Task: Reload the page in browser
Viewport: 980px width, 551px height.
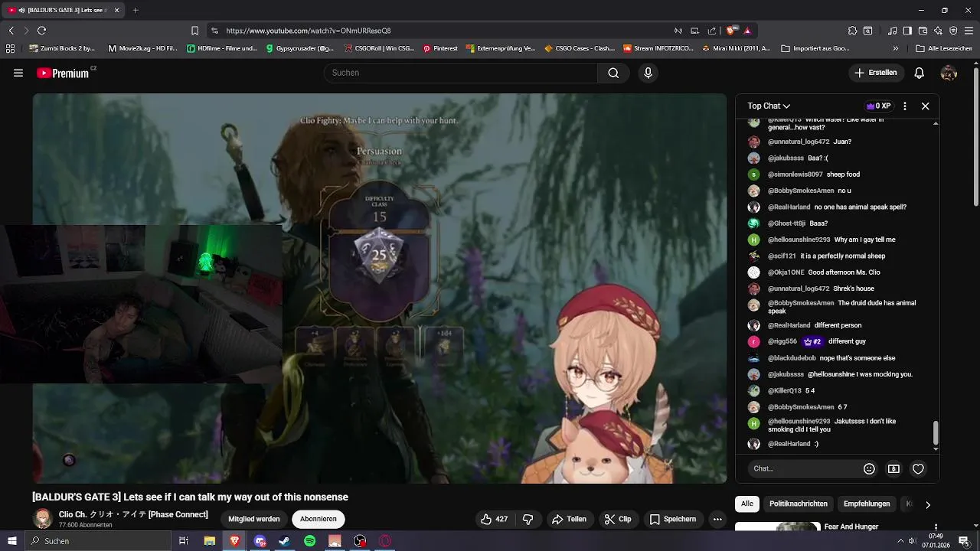Action: pos(41,31)
